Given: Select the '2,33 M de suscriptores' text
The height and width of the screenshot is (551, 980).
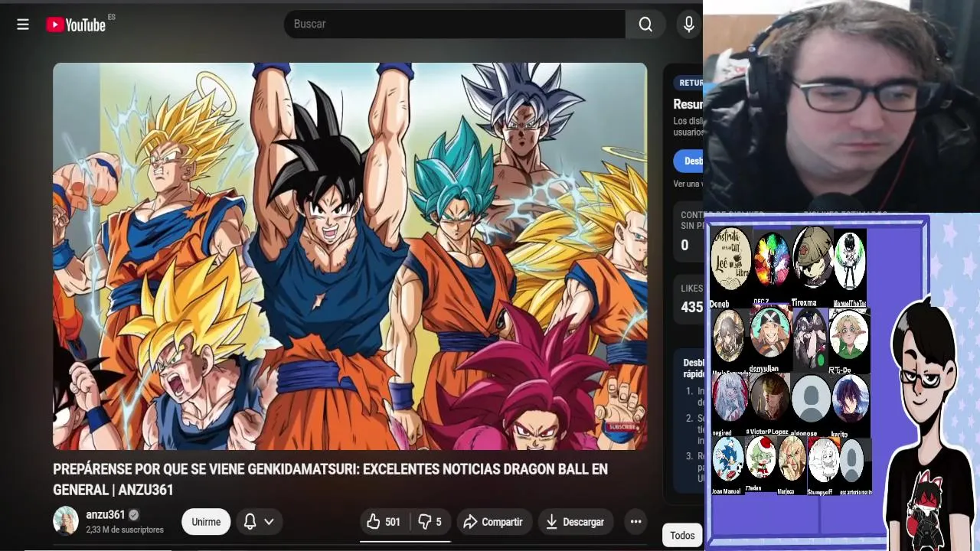Looking at the screenshot, I should click(125, 530).
